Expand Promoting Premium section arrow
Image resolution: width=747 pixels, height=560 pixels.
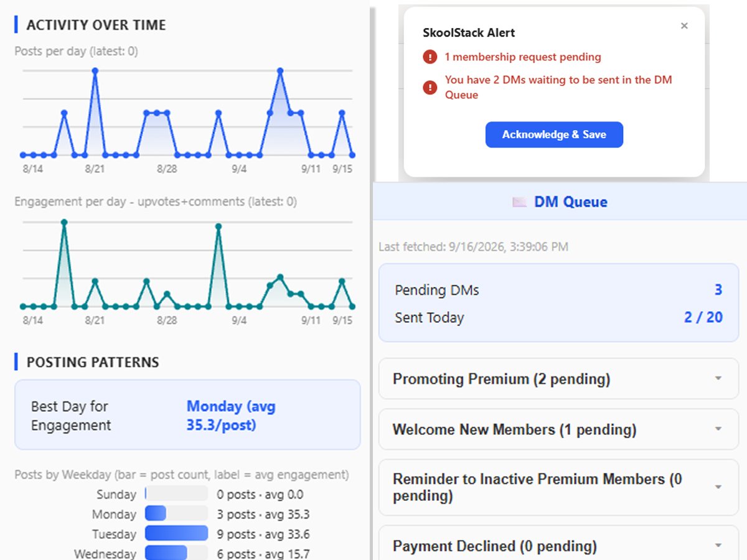click(x=718, y=378)
